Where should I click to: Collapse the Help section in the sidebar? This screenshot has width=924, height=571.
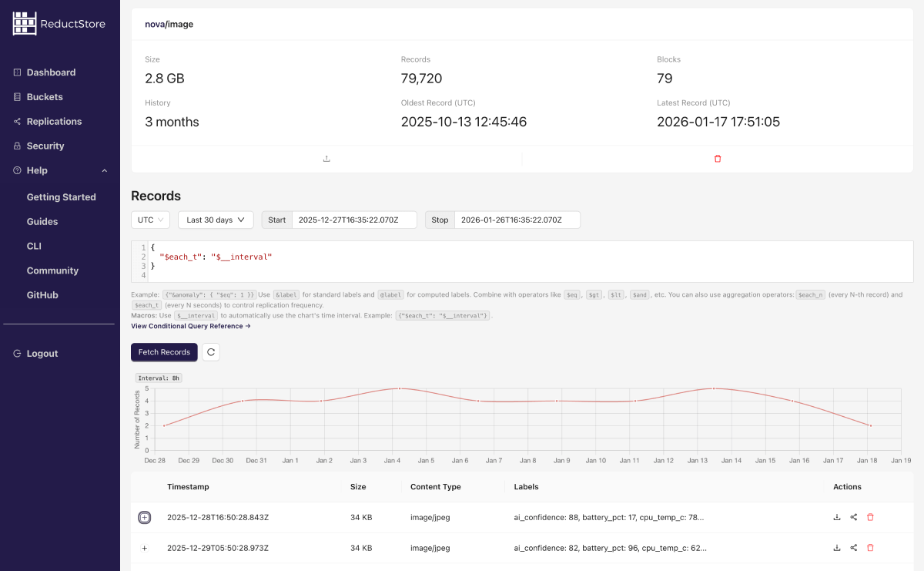tap(104, 170)
